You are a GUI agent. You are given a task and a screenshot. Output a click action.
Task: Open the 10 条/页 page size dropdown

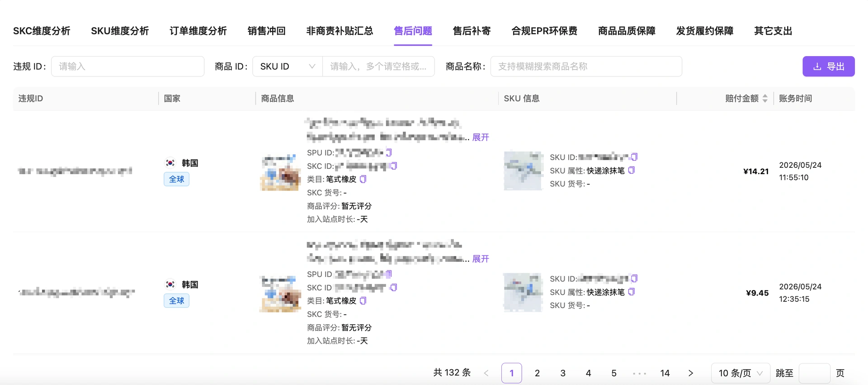[x=741, y=373]
